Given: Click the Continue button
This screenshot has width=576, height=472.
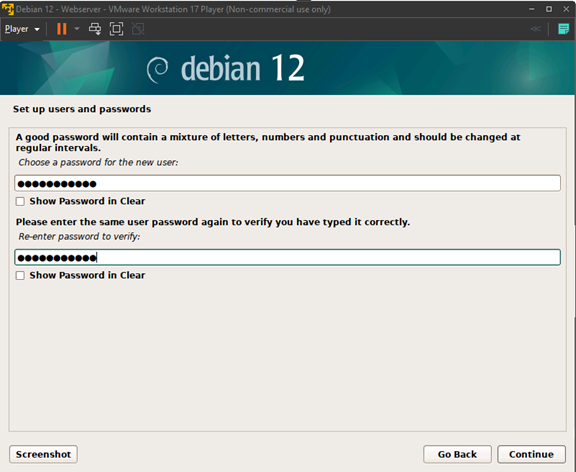Looking at the screenshot, I should (531, 454).
